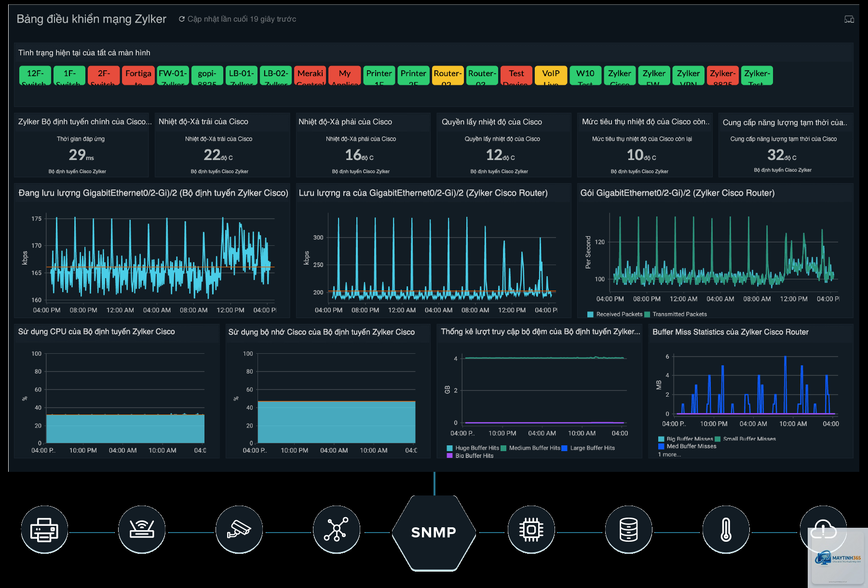Open the yellow Router-02 status tile
Viewport: 868px width, 588px height.
click(x=448, y=76)
